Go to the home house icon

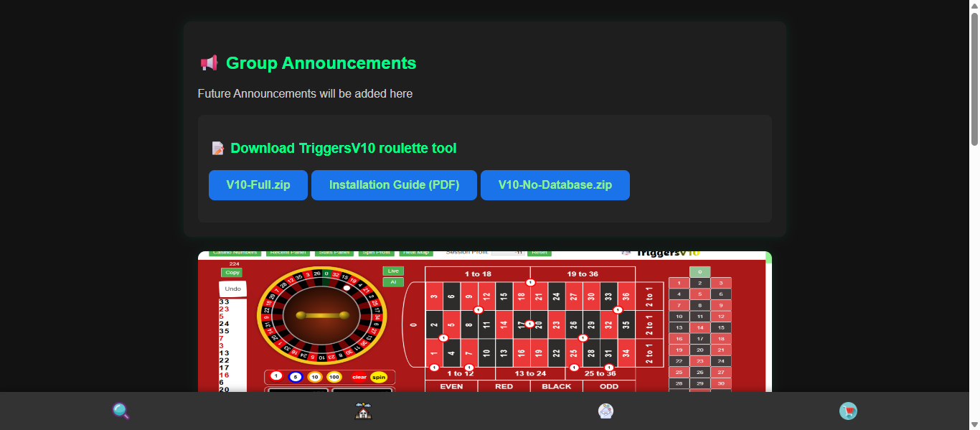pos(363,411)
